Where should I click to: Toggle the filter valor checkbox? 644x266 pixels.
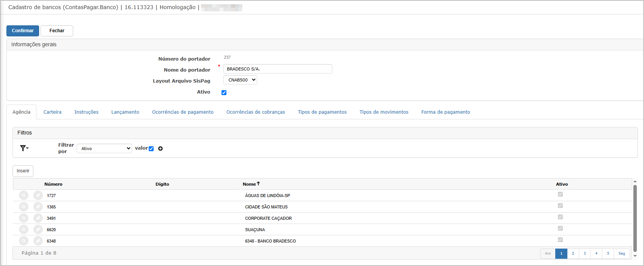[151, 149]
